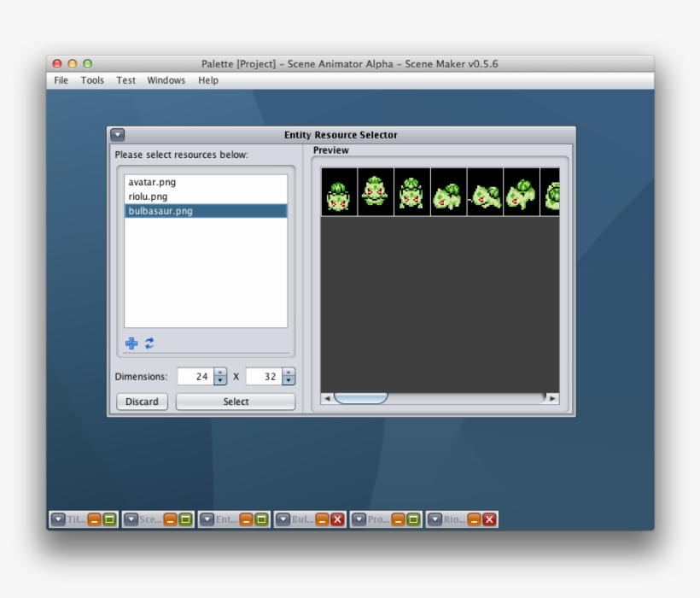700x598 pixels.
Task: Decrease the height dimension value of 32
Action: (x=289, y=381)
